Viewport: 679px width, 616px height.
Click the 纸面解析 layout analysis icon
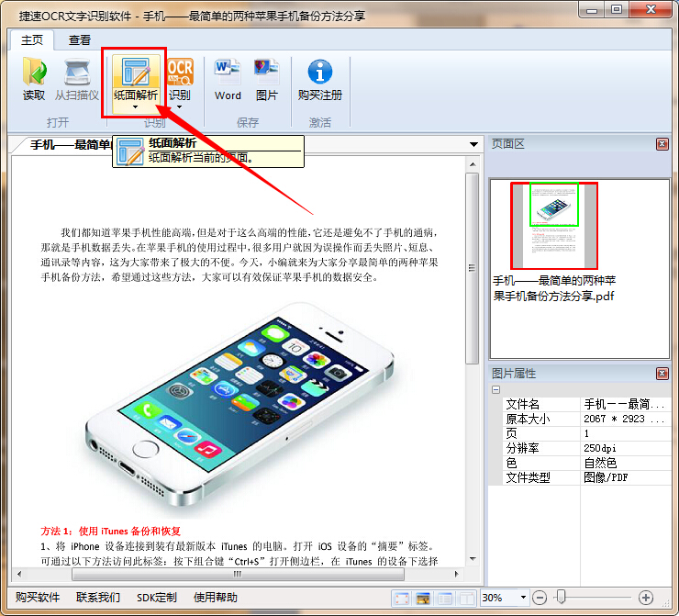[136, 72]
